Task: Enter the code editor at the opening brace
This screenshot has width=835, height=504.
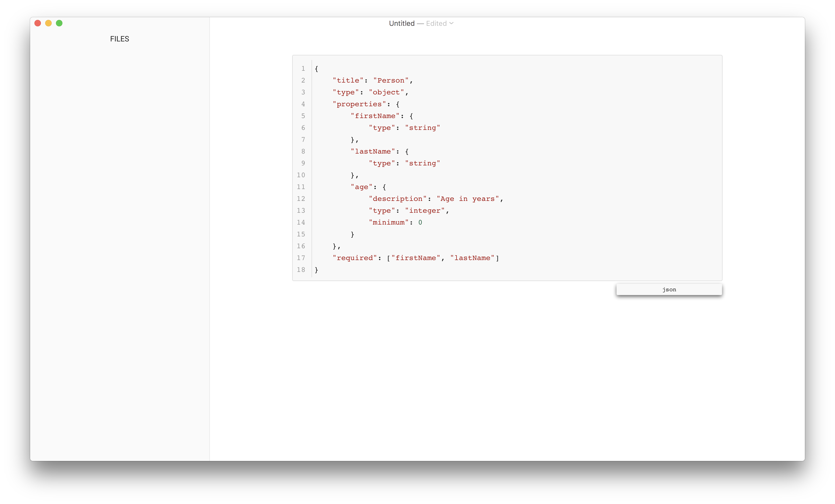Action: click(x=317, y=68)
